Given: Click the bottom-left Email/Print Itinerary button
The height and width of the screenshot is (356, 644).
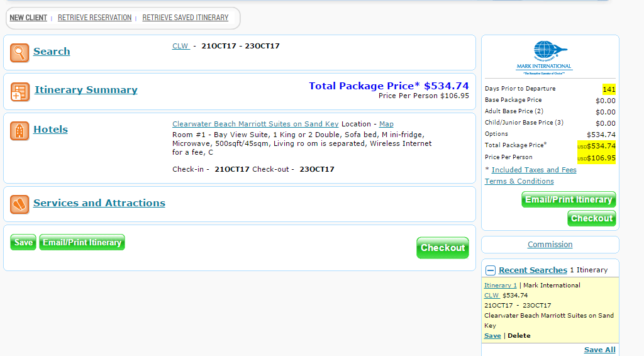Looking at the screenshot, I should pyautogui.click(x=82, y=242).
